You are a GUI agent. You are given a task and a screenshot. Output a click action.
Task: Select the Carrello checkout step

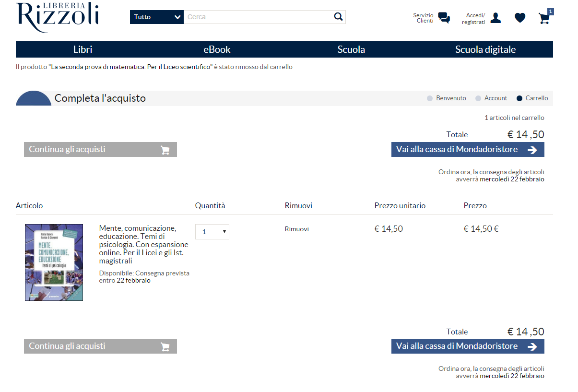pos(532,98)
